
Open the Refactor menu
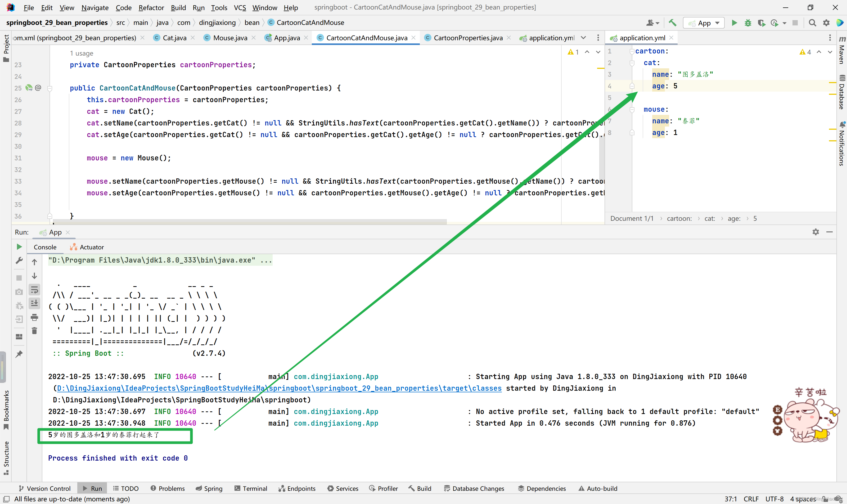point(151,7)
